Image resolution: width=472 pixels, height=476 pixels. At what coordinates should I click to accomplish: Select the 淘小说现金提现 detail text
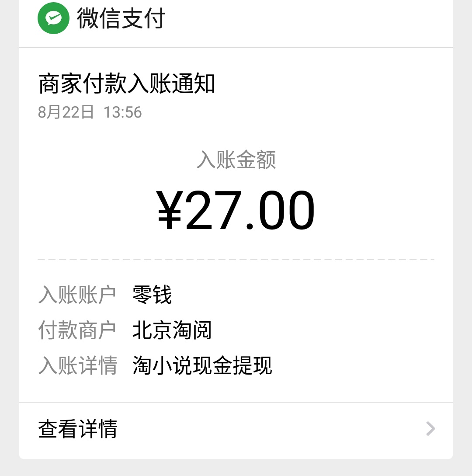[x=202, y=365]
